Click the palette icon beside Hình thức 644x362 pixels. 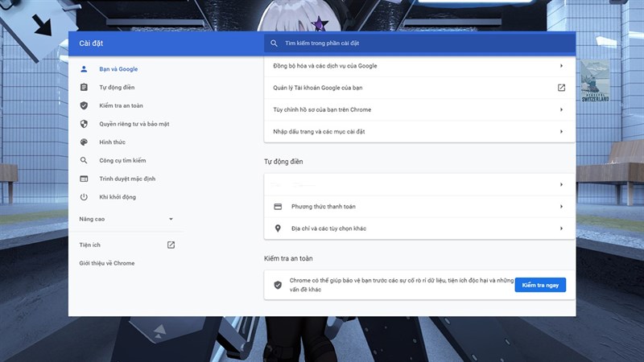pyautogui.click(x=84, y=142)
